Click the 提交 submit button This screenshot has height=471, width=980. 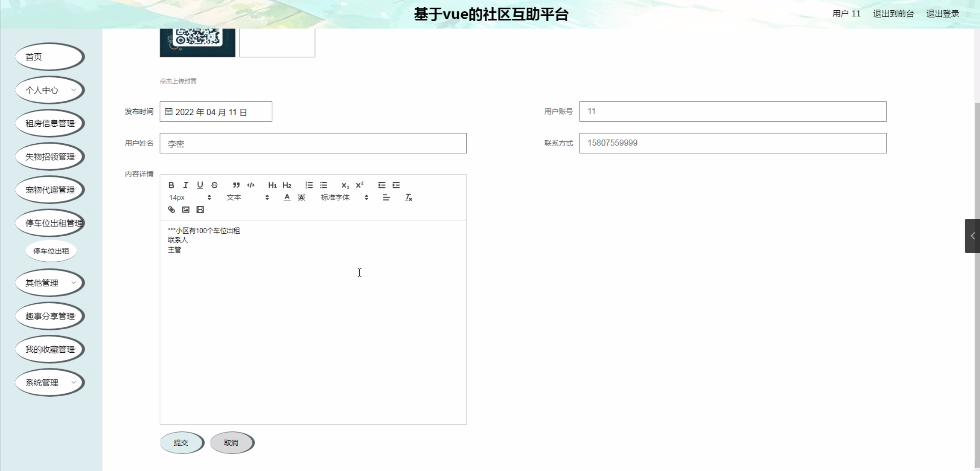point(181,443)
